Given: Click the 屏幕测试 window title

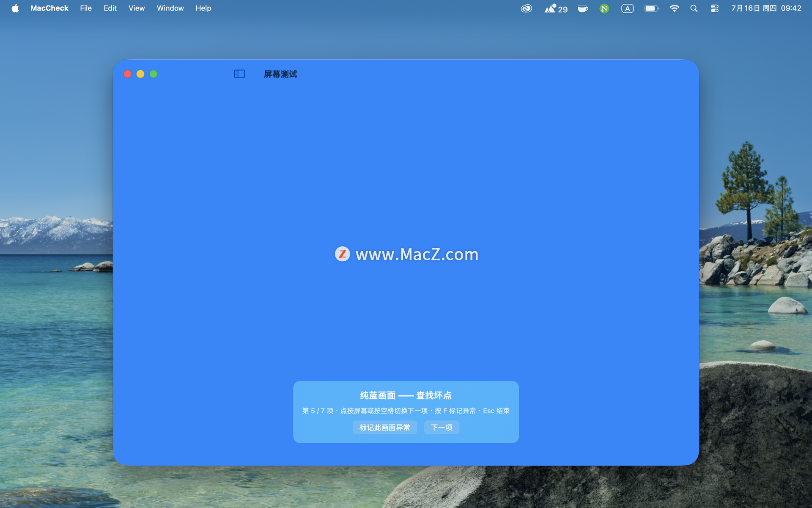Looking at the screenshot, I should [x=280, y=74].
